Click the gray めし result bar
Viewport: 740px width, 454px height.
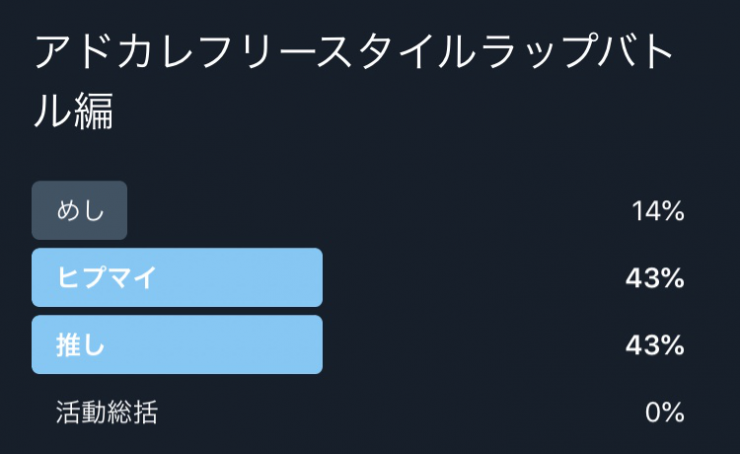[79, 210]
